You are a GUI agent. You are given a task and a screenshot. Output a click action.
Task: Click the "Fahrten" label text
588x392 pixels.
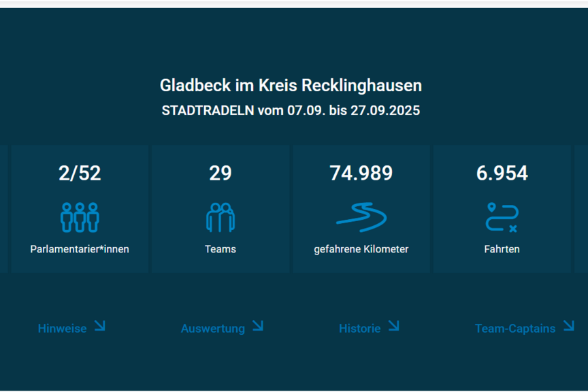(502, 249)
